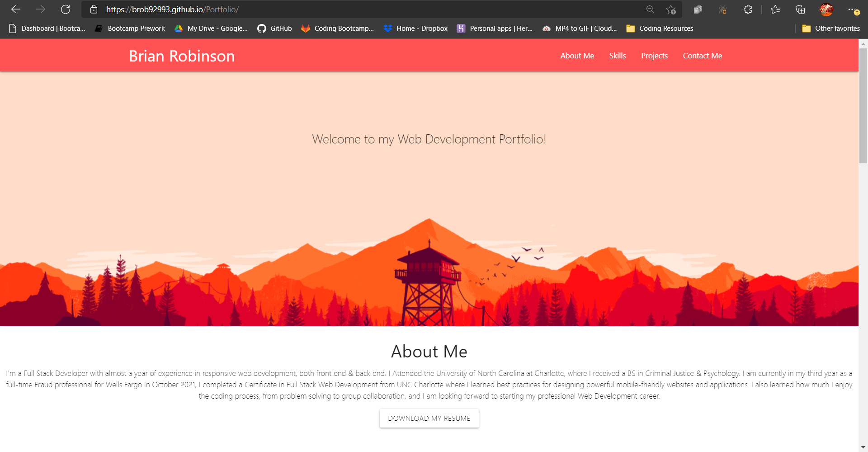
Task: Open Dashboard | Bootca... bookmark
Action: point(47,28)
